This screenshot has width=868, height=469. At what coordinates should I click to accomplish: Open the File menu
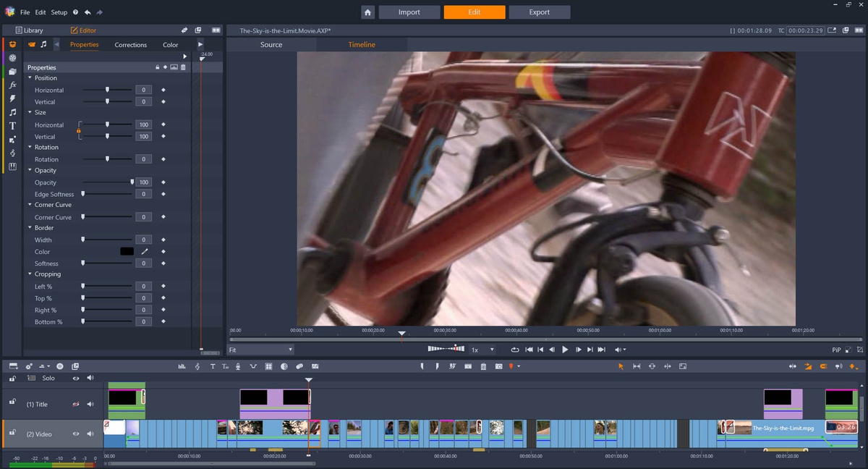(x=25, y=12)
